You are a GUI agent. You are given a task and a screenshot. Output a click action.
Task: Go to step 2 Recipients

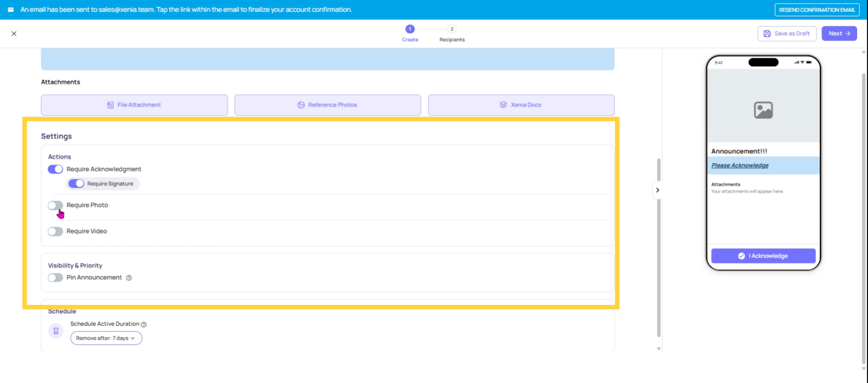(x=452, y=33)
